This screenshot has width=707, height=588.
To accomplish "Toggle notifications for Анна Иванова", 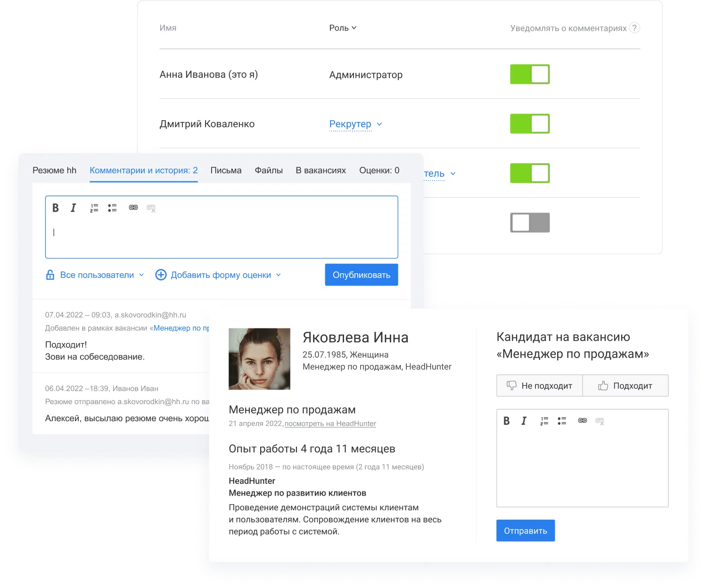I will point(530,74).
